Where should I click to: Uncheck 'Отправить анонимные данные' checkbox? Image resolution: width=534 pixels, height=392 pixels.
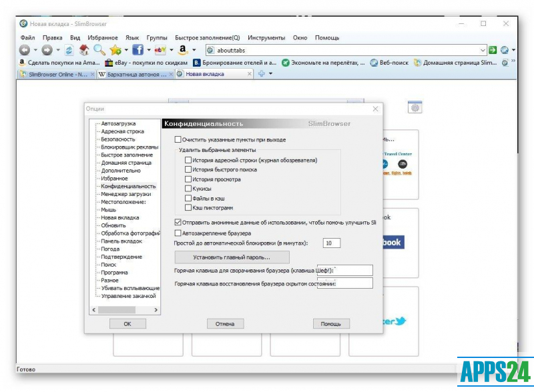[178, 222]
